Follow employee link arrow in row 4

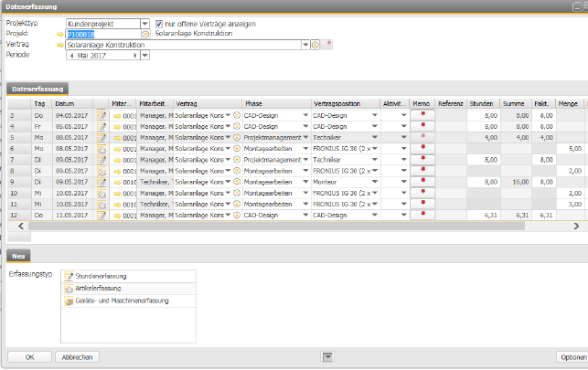pos(117,127)
